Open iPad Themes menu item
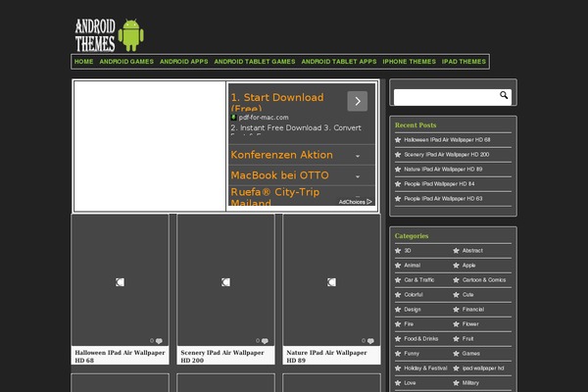 [464, 62]
